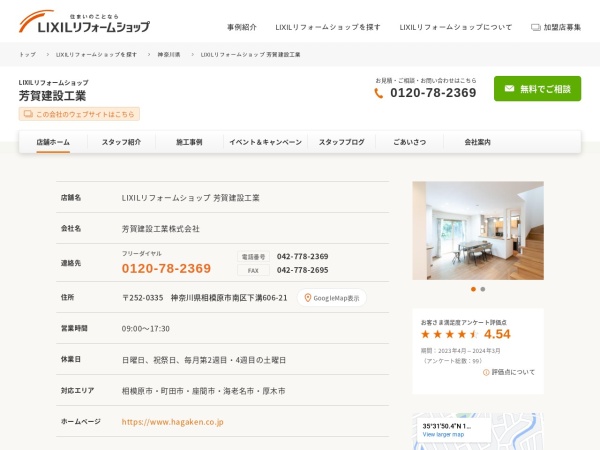600x450 pixels.
Task: Select the 施工事例 tab
Action: coord(189,142)
